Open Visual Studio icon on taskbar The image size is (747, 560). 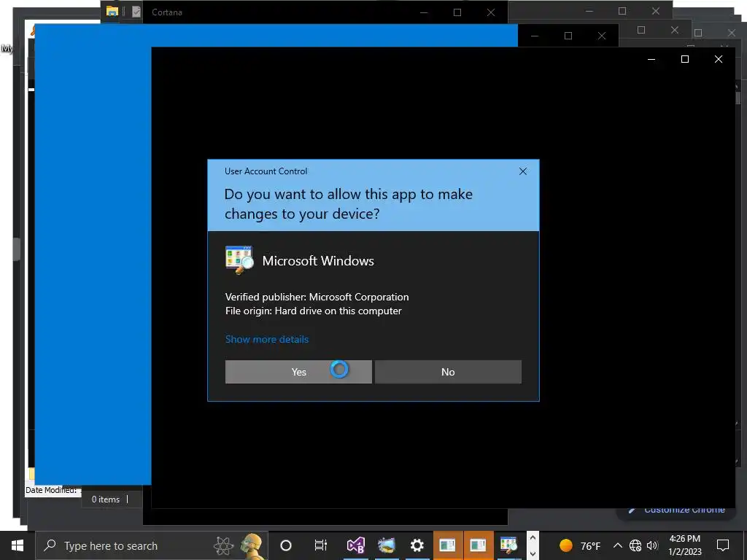[x=355, y=545]
